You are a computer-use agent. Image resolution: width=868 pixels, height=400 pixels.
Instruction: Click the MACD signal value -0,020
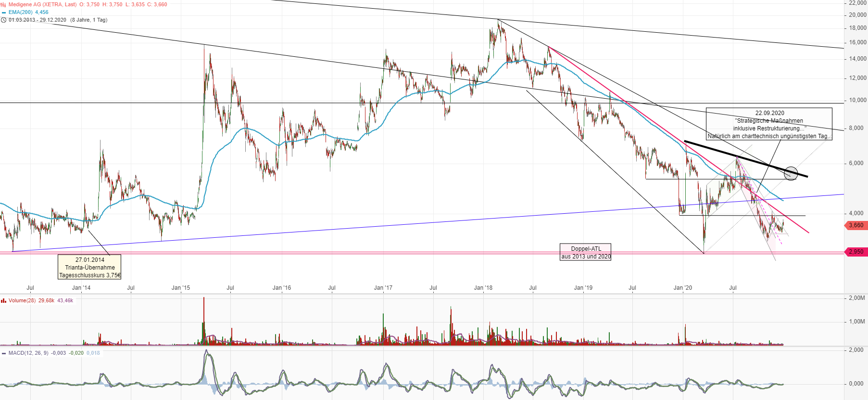76,353
